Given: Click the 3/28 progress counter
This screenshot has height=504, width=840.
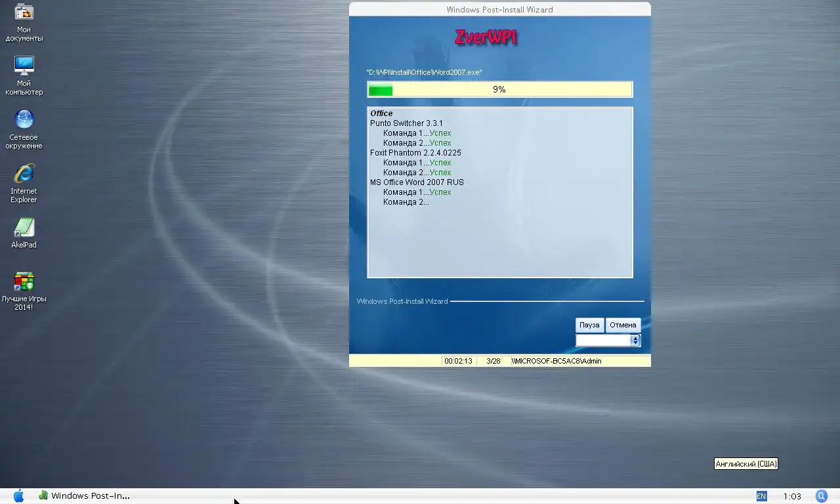Looking at the screenshot, I should [x=493, y=361].
